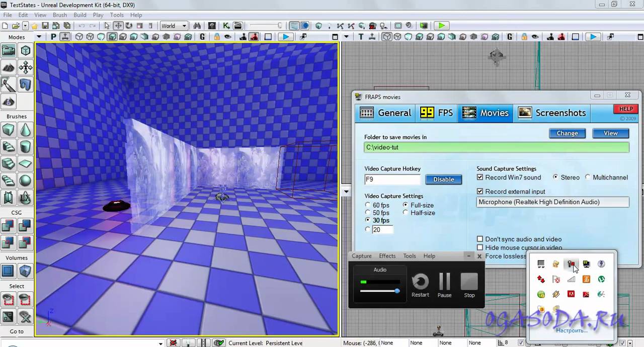Image resolution: width=644 pixels, height=347 pixels.
Task: Open file with folder icon in toolbar
Action: click(16, 26)
